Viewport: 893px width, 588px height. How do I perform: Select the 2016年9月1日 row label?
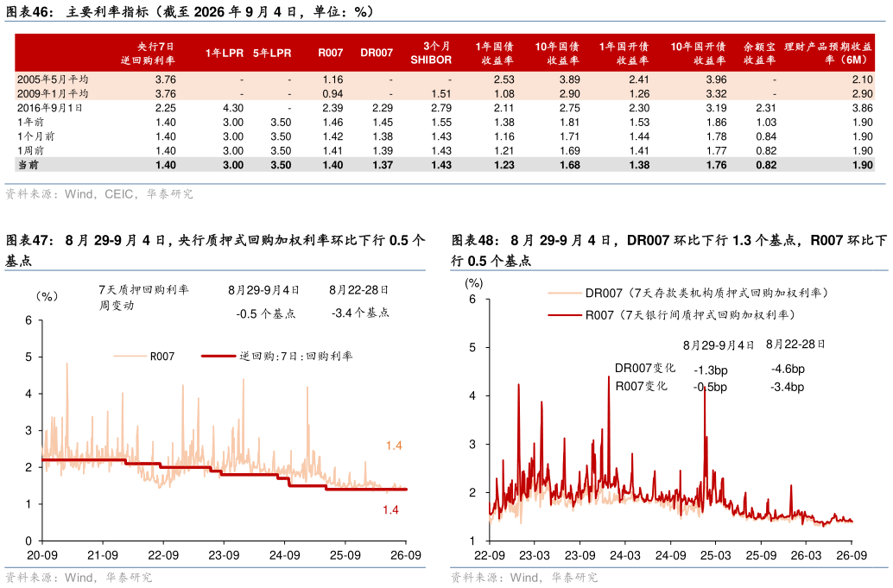[x=49, y=108]
